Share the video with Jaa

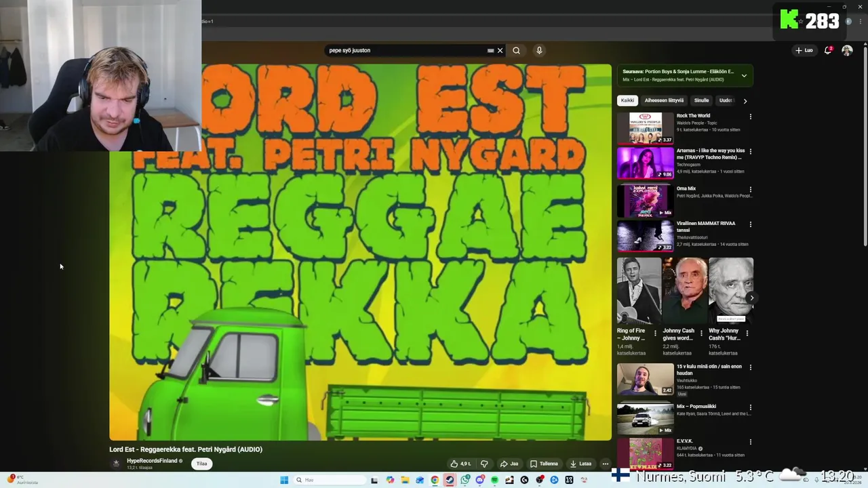[x=509, y=464]
